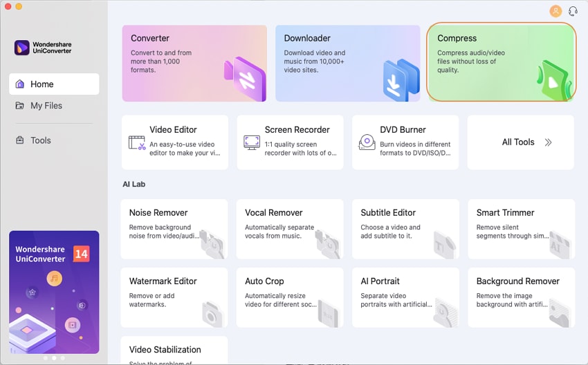
Task: Click the Auto Crop card icon
Action: tap(329, 312)
